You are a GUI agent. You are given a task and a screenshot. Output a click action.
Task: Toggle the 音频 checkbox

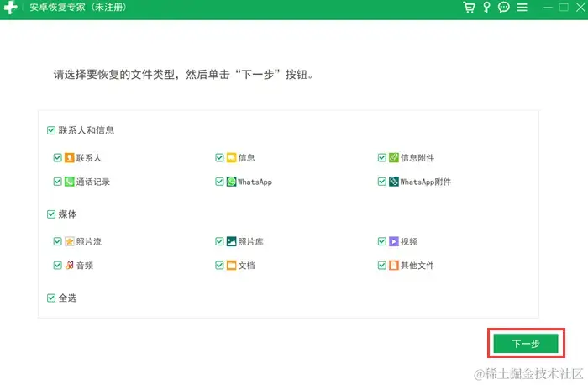click(x=57, y=266)
